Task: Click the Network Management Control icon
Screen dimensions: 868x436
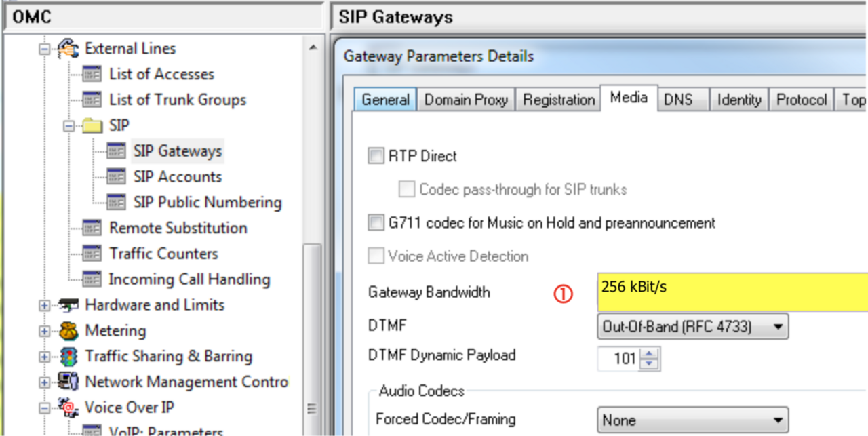Action: pos(68,382)
